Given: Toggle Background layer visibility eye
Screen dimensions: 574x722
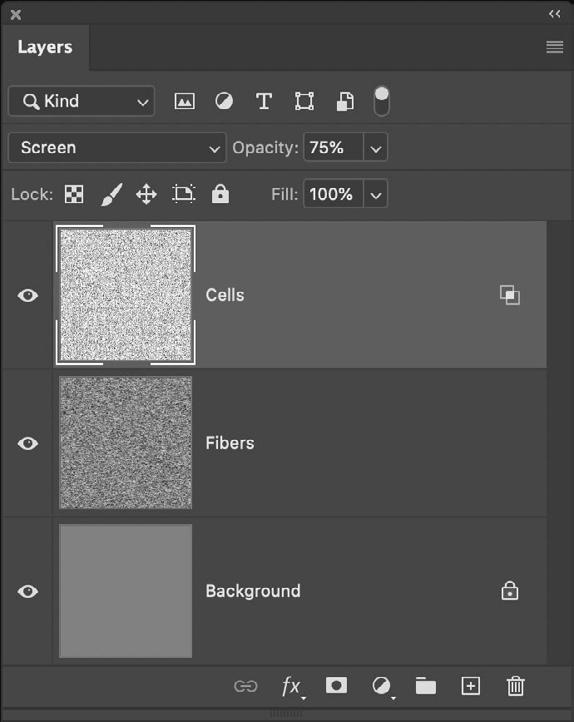Looking at the screenshot, I should click(x=28, y=591).
